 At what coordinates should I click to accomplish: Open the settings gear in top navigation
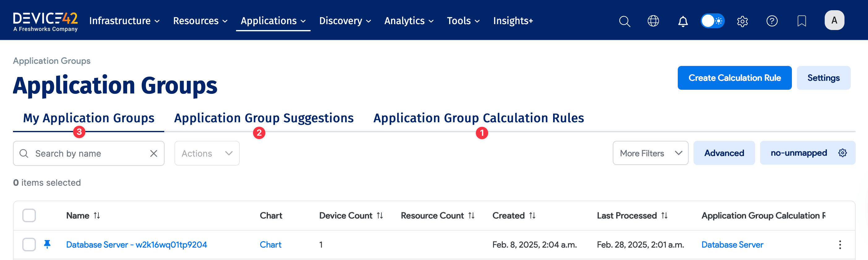tap(742, 21)
